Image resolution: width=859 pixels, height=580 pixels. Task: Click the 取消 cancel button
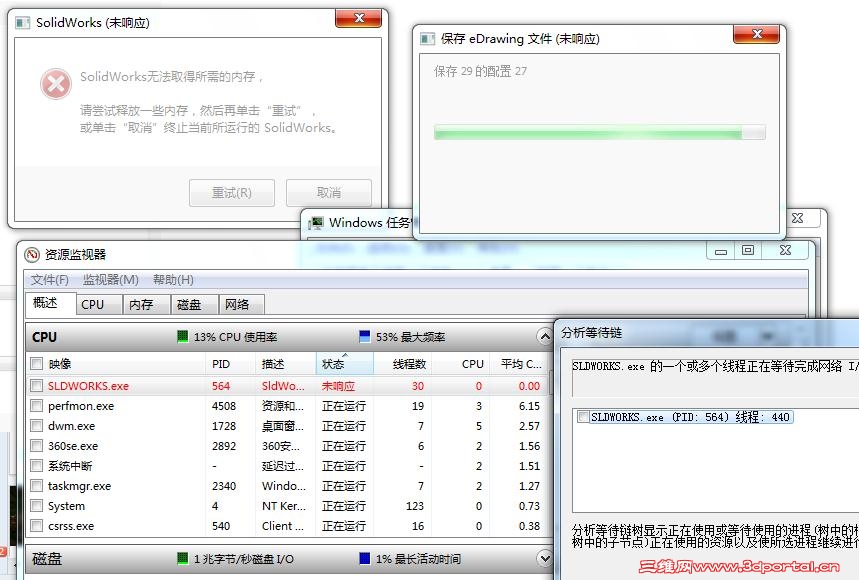click(x=329, y=193)
